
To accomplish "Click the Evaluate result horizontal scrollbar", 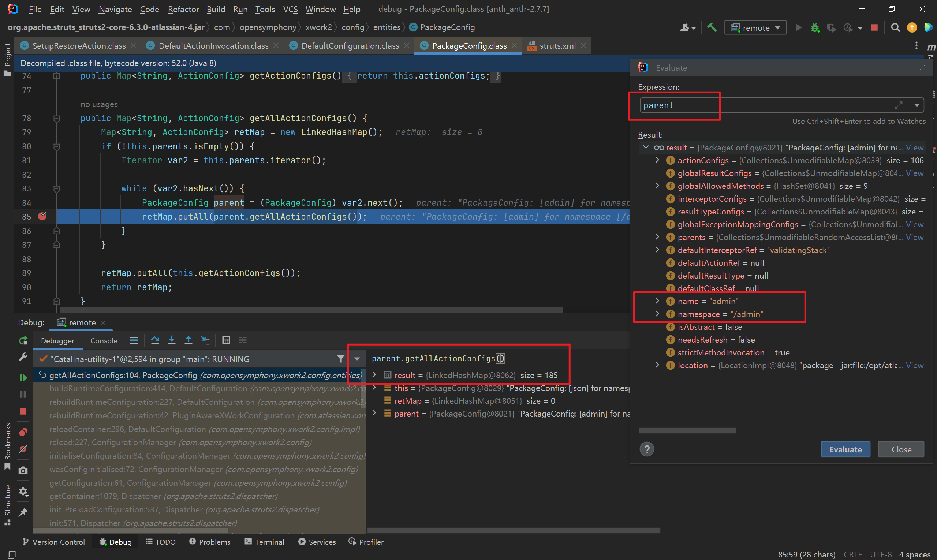I will coord(687,430).
